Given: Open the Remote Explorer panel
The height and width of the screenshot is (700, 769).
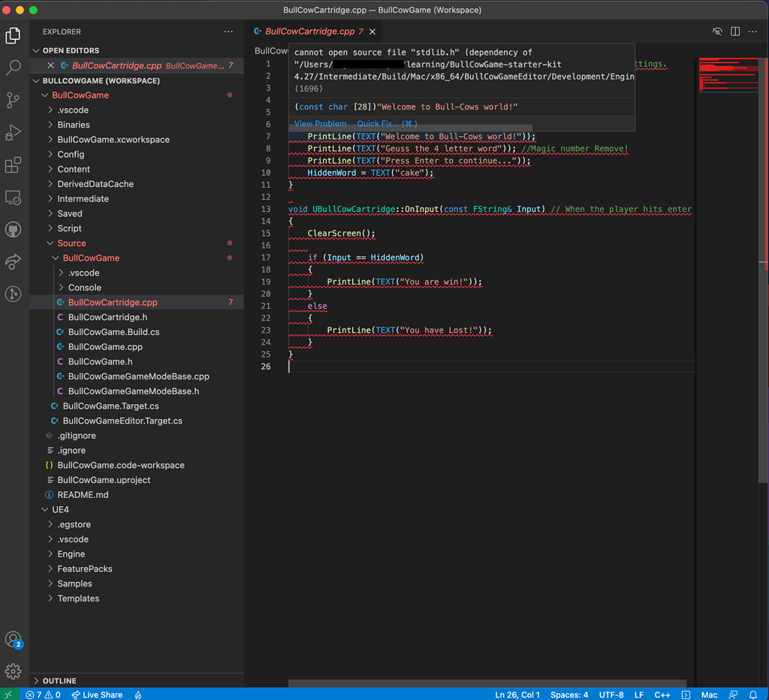Looking at the screenshot, I should point(13,197).
